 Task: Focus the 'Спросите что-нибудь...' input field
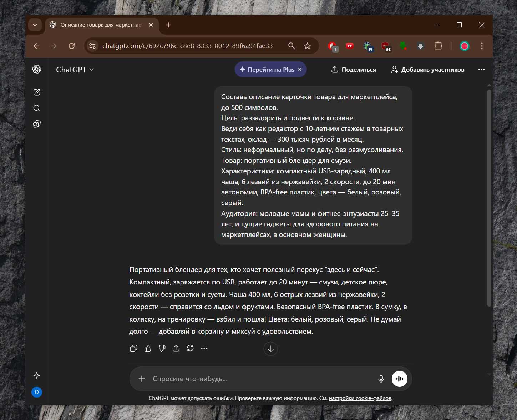[260, 379]
